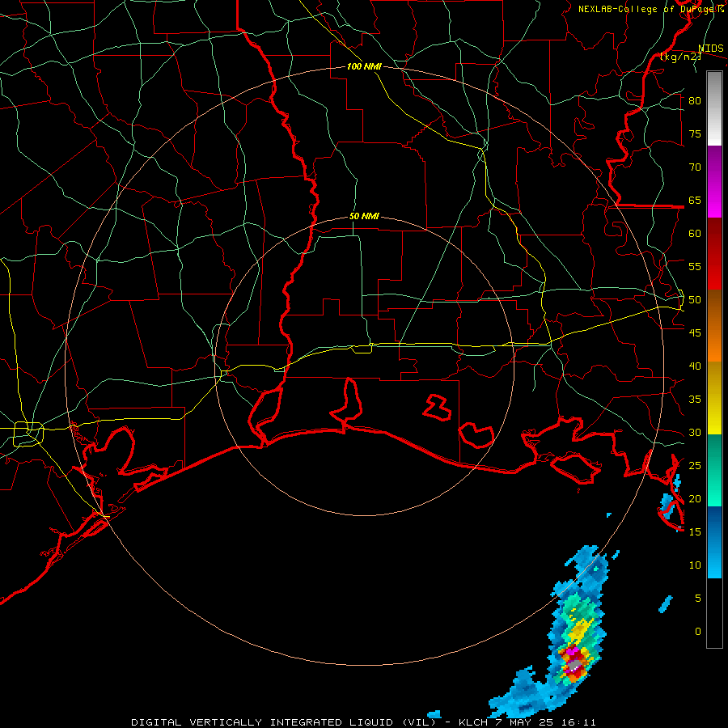Image resolution: width=728 pixels, height=728 pixels.
Task: Click the NIDS label above the scale
Action: (710, 49)
